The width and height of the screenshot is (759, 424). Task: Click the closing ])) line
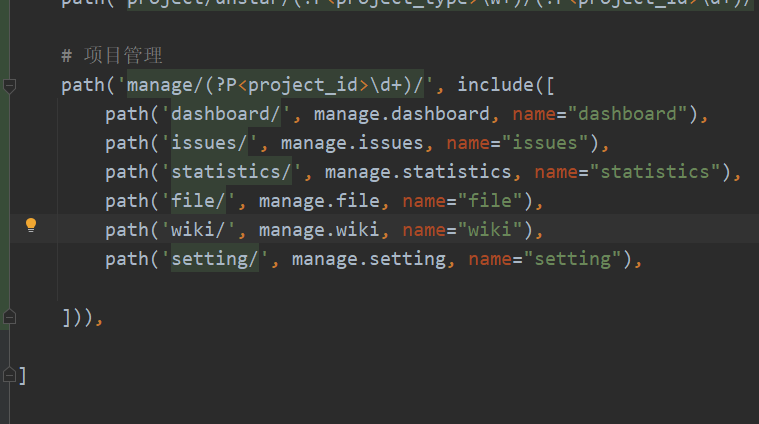82,318
